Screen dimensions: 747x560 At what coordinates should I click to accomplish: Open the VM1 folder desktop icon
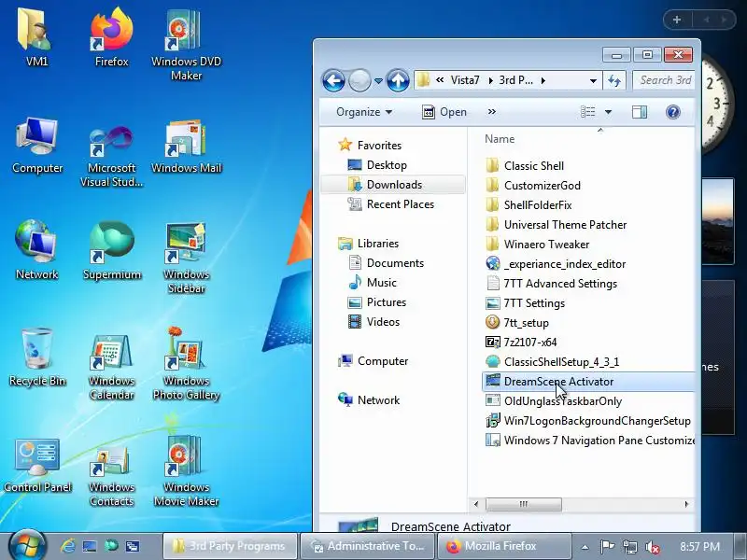point(36,38)
